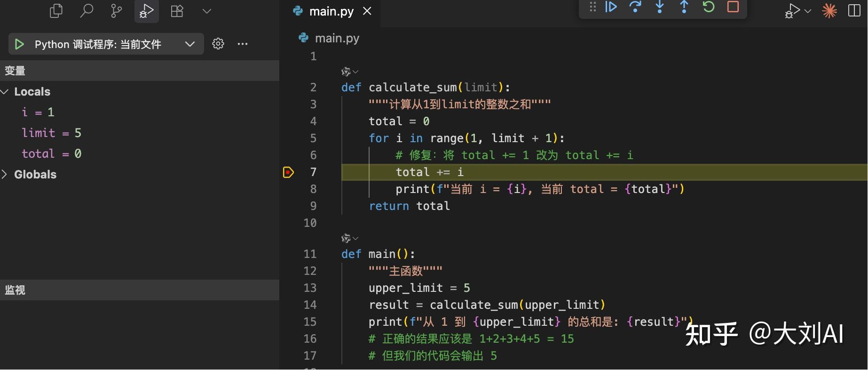Screen dimensions: 868x370
Task: Open debug configuration dropdown Python 调试程序: 当前文件
Action: [106, 44]
